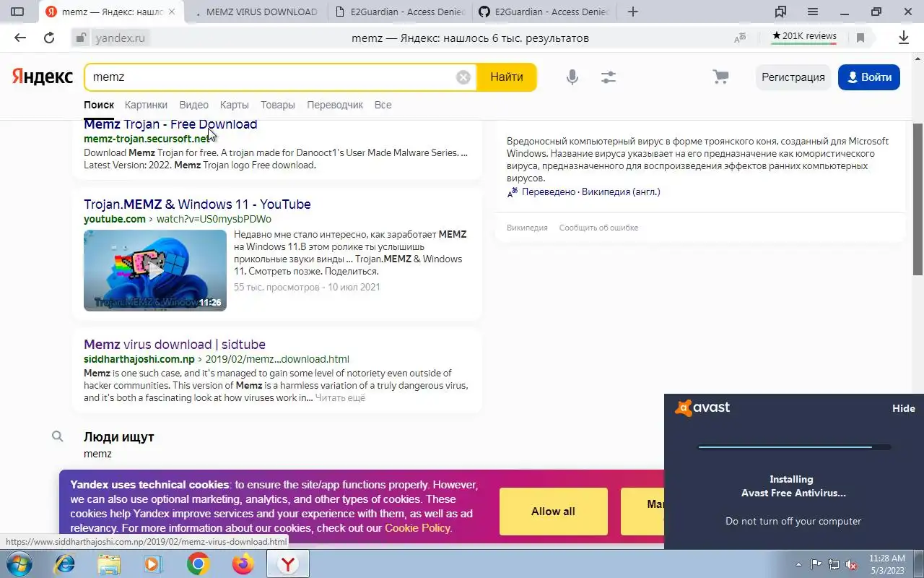Click Сообщить об ошибке link
Screen dimensions: 924x578
(598, 228)
